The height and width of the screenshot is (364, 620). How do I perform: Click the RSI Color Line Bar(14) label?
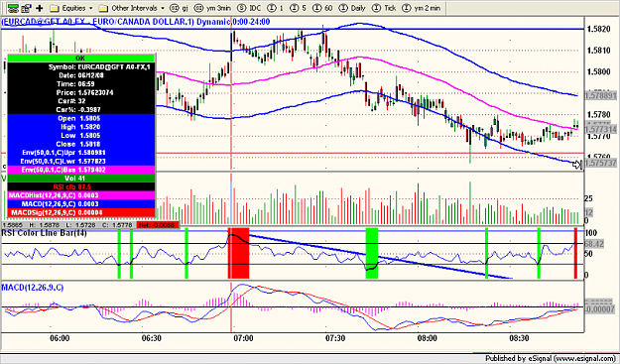[45, 233]
